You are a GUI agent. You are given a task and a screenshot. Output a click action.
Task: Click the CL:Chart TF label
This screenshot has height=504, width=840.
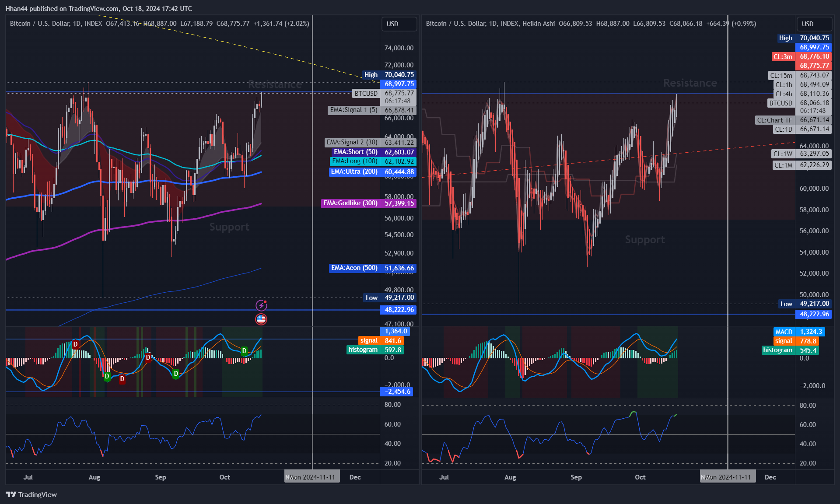point(794,120)
